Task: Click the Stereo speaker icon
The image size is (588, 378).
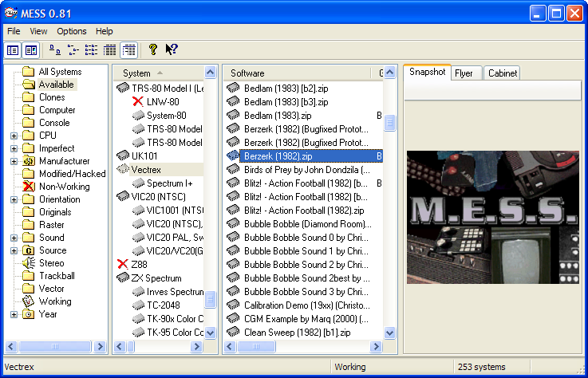Action: (x=29, y=263)
